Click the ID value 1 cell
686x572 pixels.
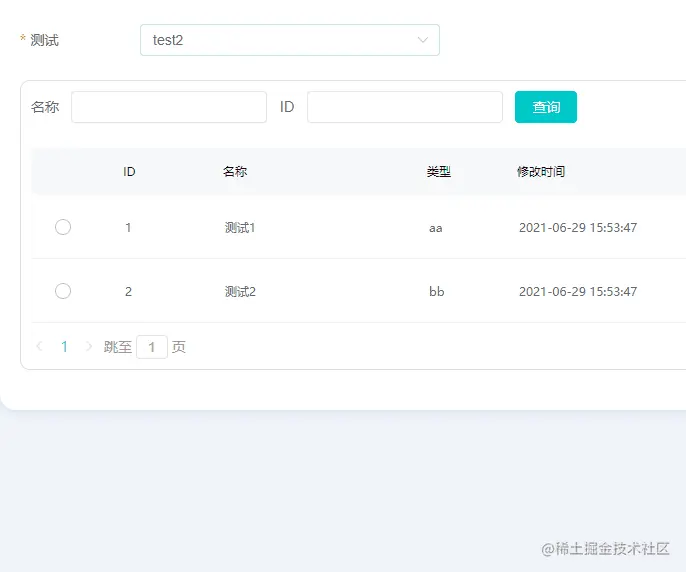point(128,228)
